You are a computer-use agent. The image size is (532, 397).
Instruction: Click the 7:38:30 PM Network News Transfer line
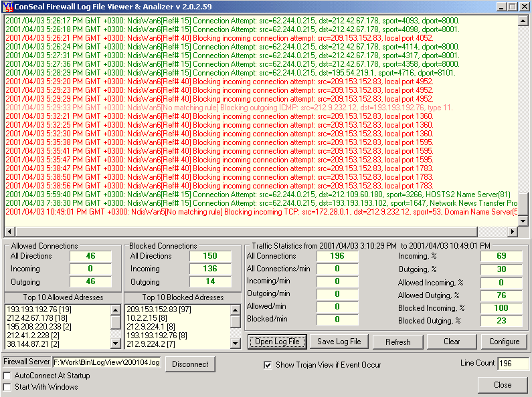(x=261, y=203)
